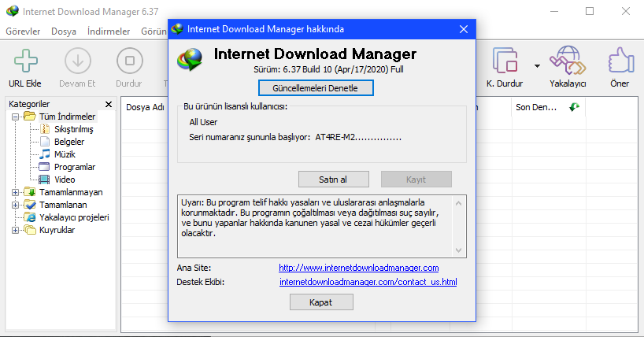Click the Yakalayıcı toolbar icon
The width and height of the screenshot is (644, 337).
[568, 61]
